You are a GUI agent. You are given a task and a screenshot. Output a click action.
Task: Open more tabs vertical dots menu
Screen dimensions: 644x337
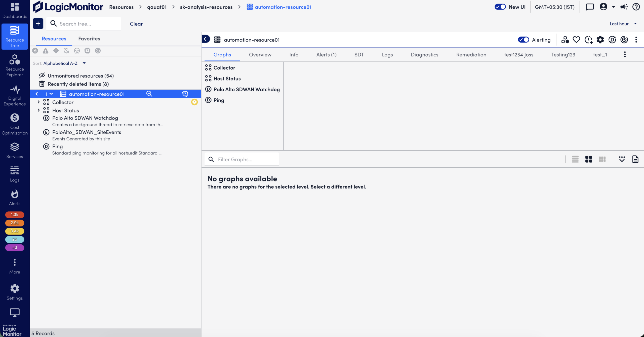tap(625, 55)
